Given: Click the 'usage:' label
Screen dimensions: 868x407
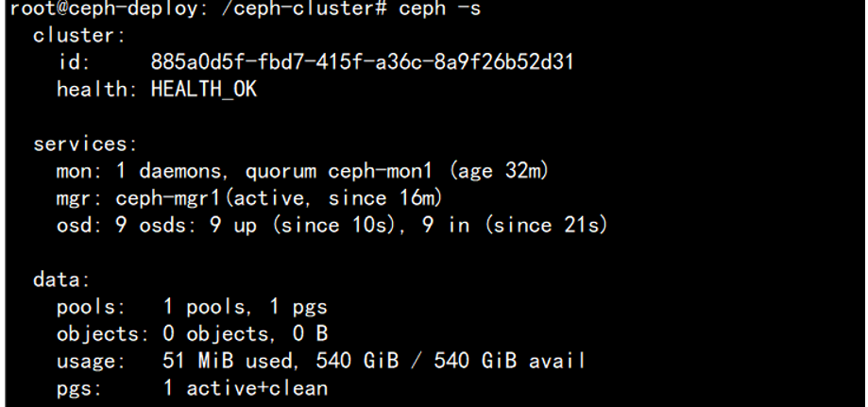Looking at the screenshot, I should 92,361.
